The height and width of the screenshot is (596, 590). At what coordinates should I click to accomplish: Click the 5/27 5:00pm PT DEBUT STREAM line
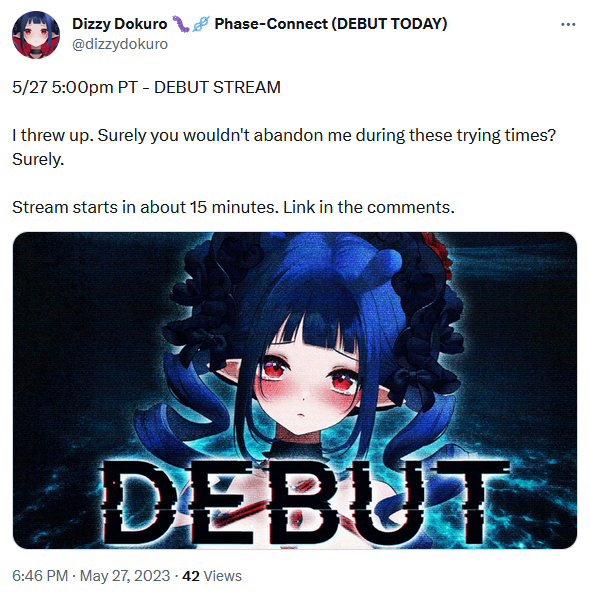146,87
